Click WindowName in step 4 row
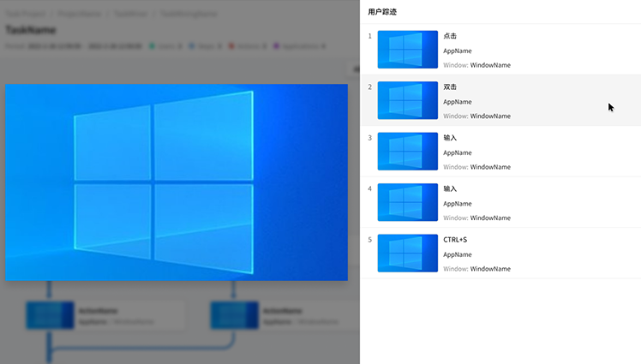Viewport: 641px width, 364px height. point(490,218)
